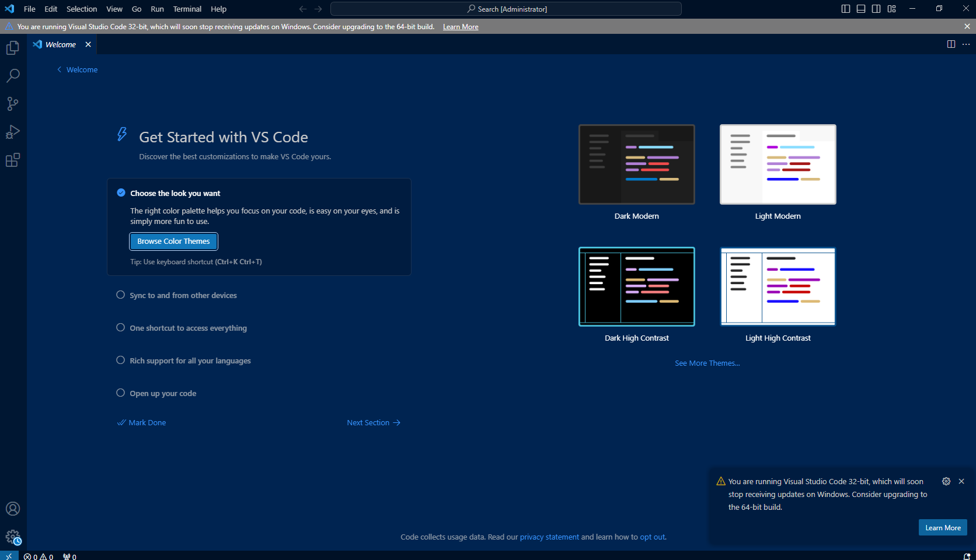This screenshot has height=560, width=976.
Task: Choose the Light Modern theme thumbnail
Action: [778, 164]
